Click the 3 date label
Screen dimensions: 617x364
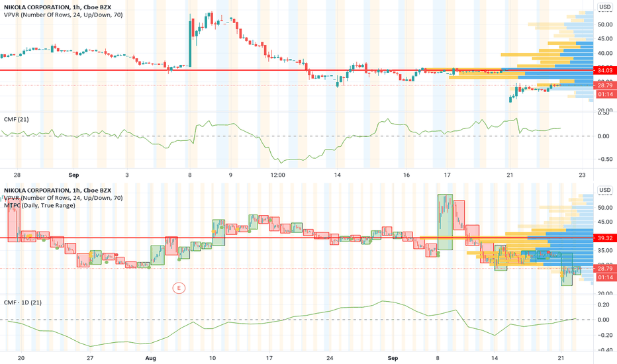coord(126,175)
